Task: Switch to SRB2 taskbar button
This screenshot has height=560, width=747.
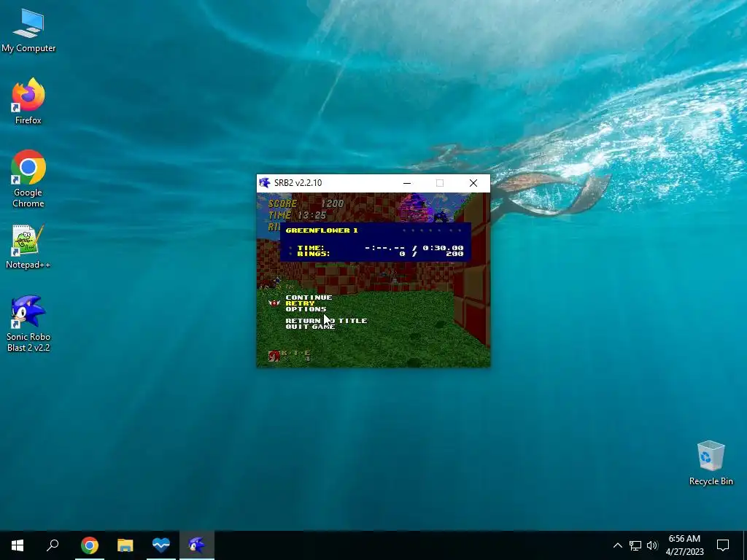Action: [x=197, y=545]
